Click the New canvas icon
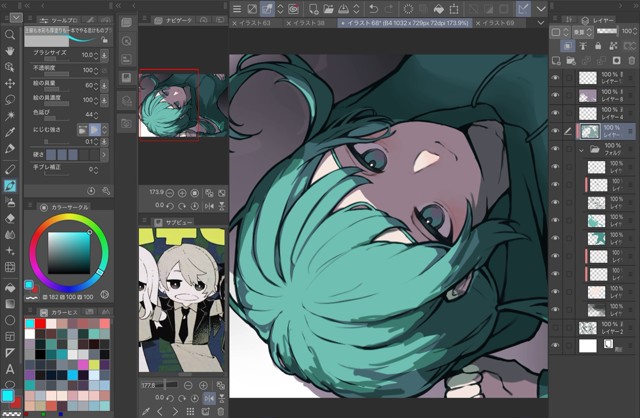Viewport: 640px width, 418px height. click(x=313, y=9)
